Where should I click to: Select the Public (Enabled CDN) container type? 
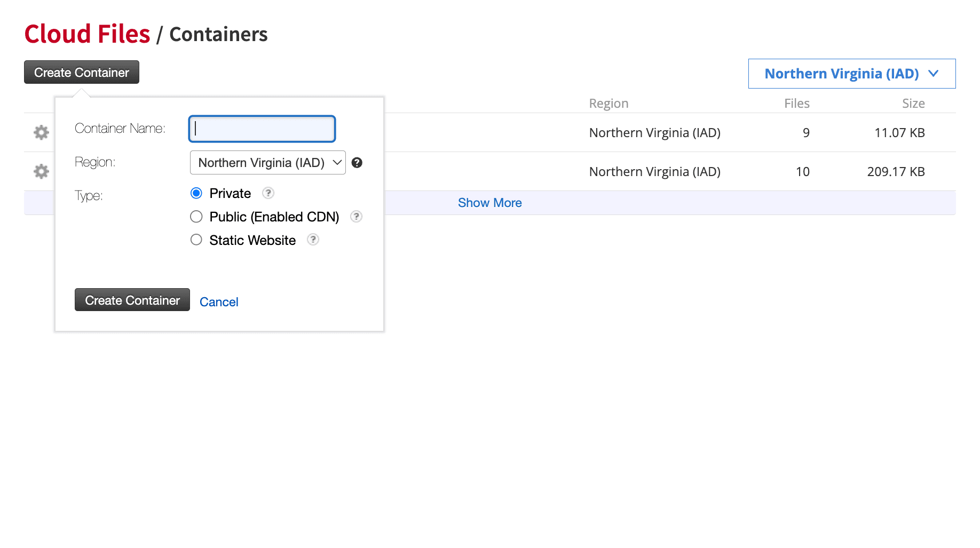click(x=196, y=217)
